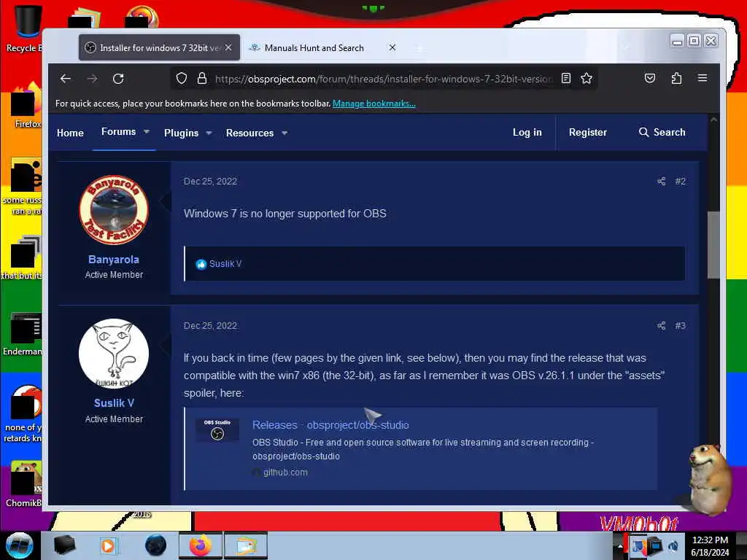Viewport: 747px width, 560px height.
Task: Open the media player taskbar icon
Action: [x=108, y=545]
